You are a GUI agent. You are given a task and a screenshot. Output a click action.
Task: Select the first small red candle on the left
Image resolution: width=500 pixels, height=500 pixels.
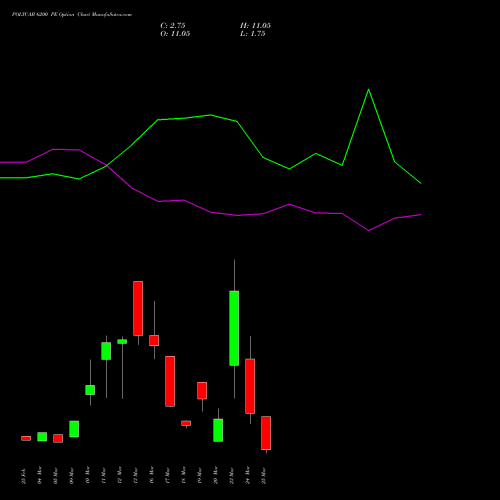coord(26,438)
